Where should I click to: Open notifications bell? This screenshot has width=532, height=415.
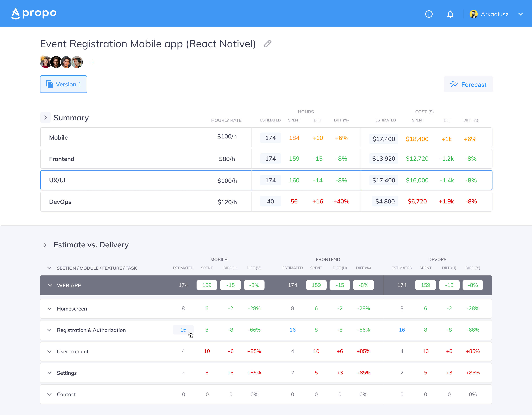450,14
